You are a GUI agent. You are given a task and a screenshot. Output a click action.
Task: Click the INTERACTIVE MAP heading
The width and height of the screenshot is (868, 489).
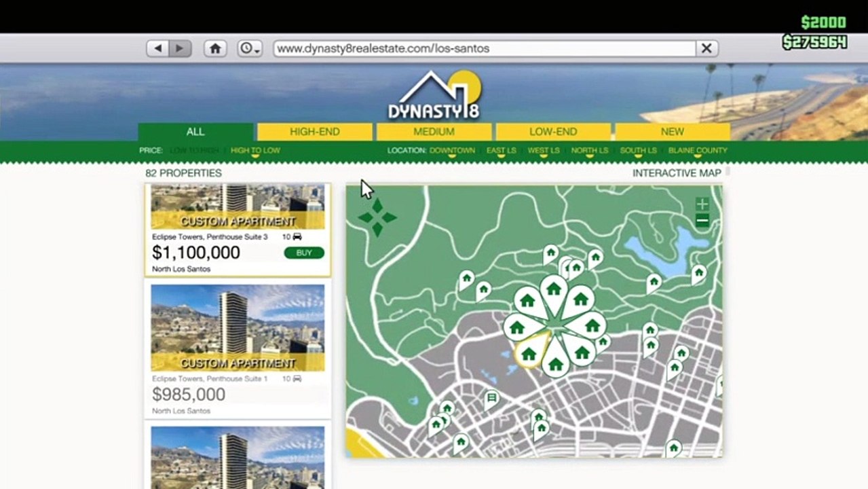(x=677, y=173)
